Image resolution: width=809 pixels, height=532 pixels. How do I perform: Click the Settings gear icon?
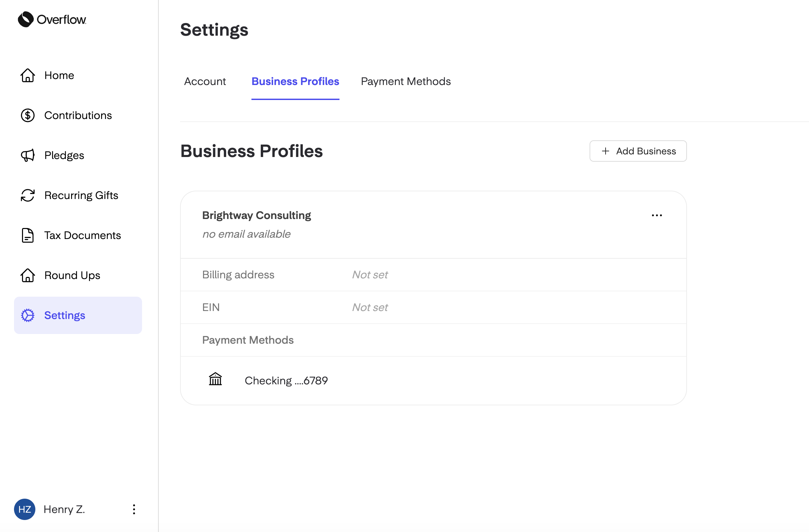pyautogui.click(x=28, y=315)
